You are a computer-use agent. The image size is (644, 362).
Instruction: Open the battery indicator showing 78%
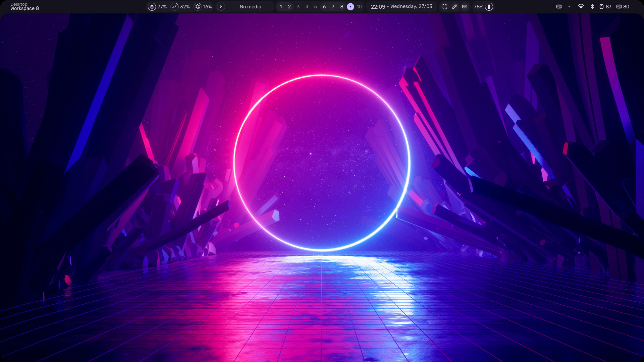[483, 6]
